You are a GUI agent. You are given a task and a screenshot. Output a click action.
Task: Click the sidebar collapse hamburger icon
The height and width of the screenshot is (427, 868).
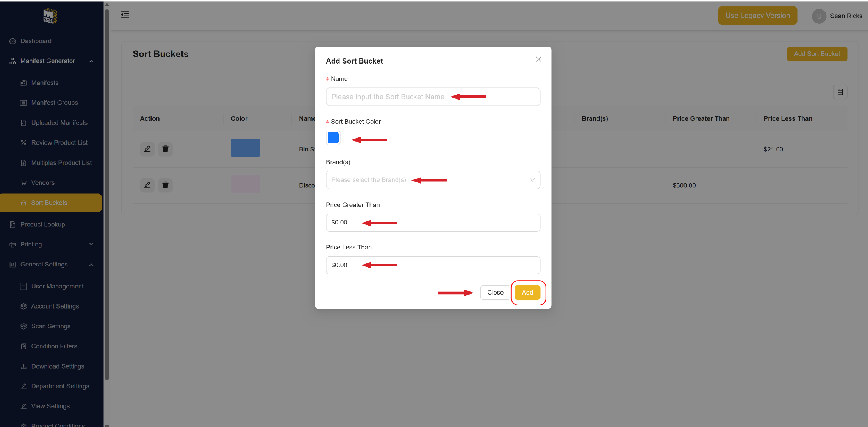coord(125,15)
